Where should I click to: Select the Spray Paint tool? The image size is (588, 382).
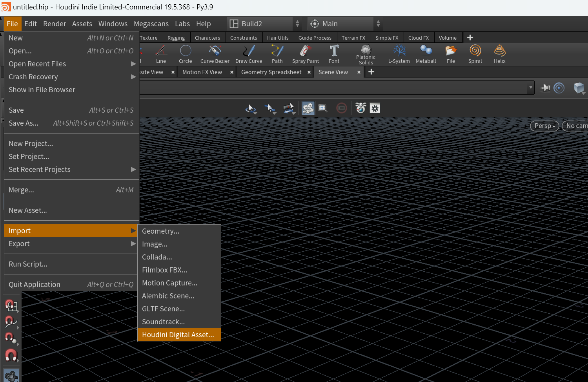306,54
